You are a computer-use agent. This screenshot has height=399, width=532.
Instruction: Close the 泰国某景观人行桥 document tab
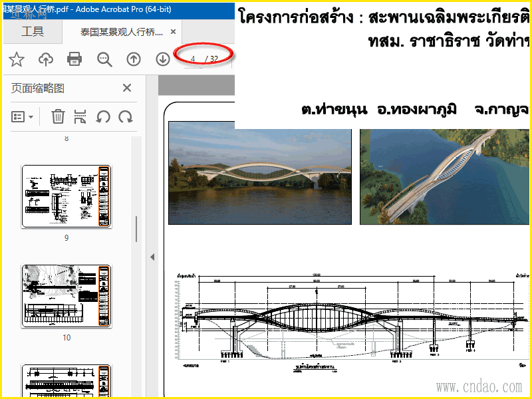pos(173,31)
